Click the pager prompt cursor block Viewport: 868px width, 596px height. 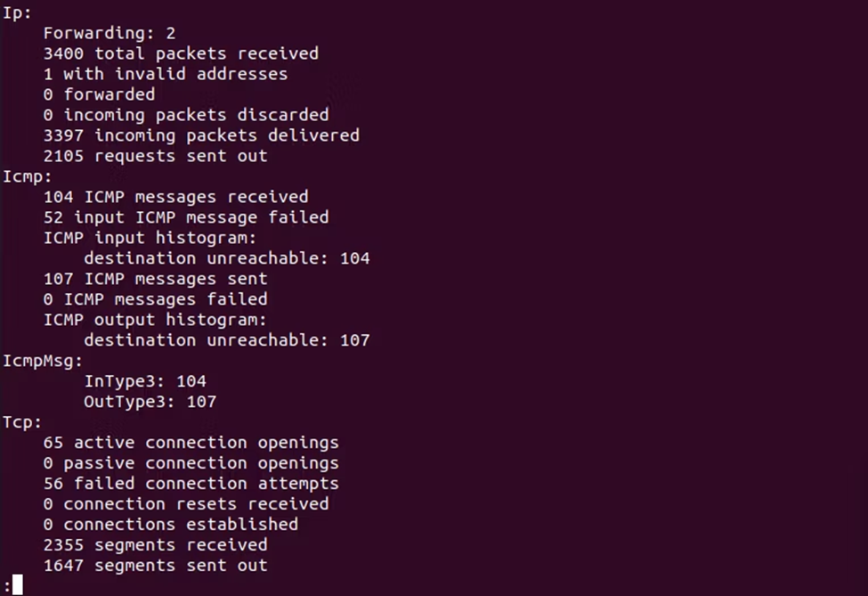click(17, 585)
